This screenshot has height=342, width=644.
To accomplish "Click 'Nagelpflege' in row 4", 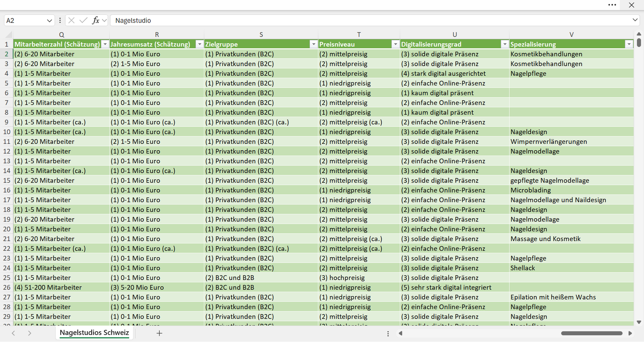I will [x=571, y=73].
